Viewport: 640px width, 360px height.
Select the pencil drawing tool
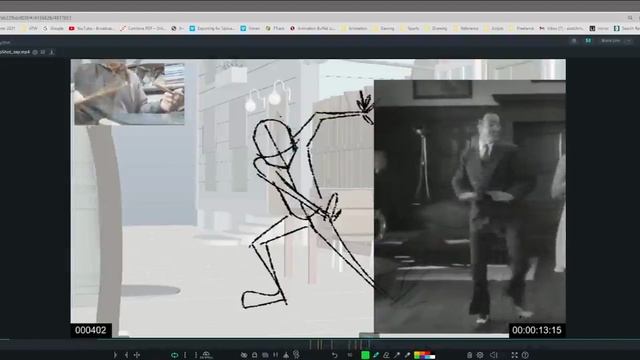pos(376,355)
